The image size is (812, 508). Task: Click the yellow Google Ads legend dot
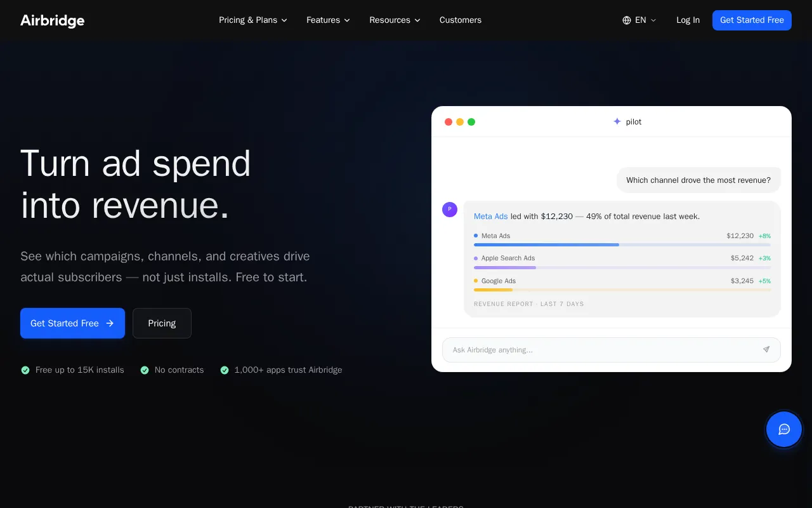476,281
